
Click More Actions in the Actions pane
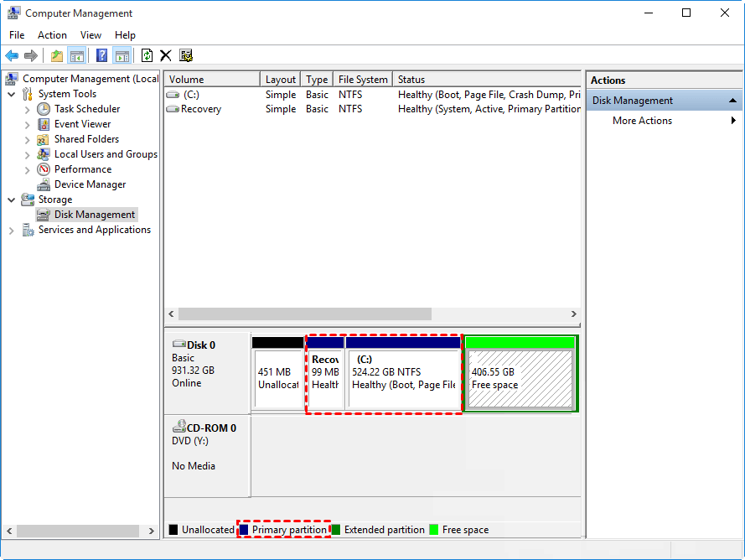point(643,121)
